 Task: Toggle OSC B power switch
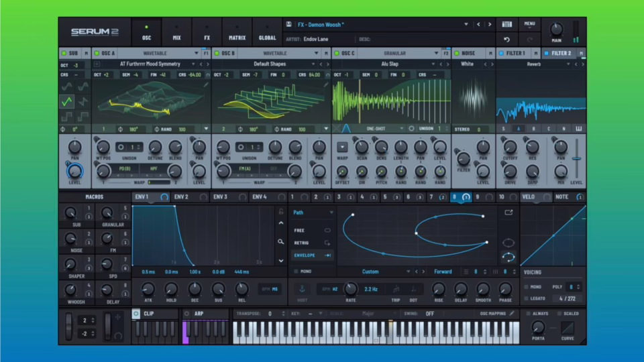tap(217, 54)
